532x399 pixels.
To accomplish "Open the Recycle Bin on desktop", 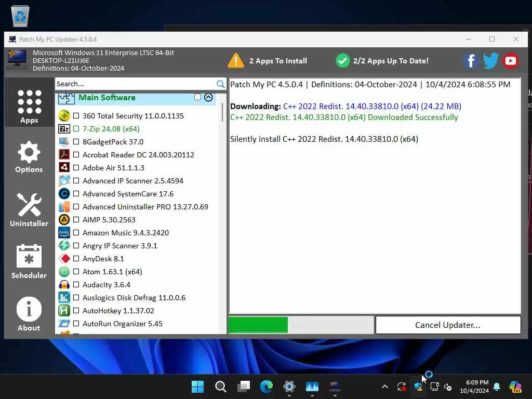I will (20, 16).
